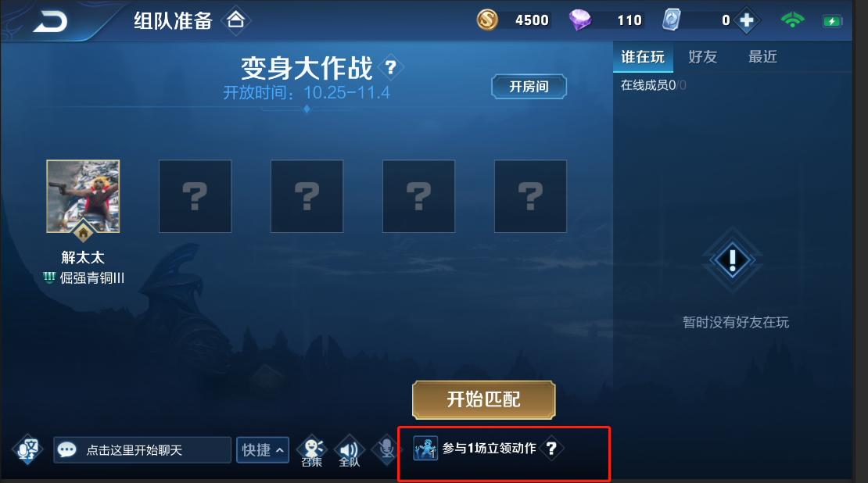Switch to the 最近 tab
Viewport: 868px width, 483px height.
(762, 57)
